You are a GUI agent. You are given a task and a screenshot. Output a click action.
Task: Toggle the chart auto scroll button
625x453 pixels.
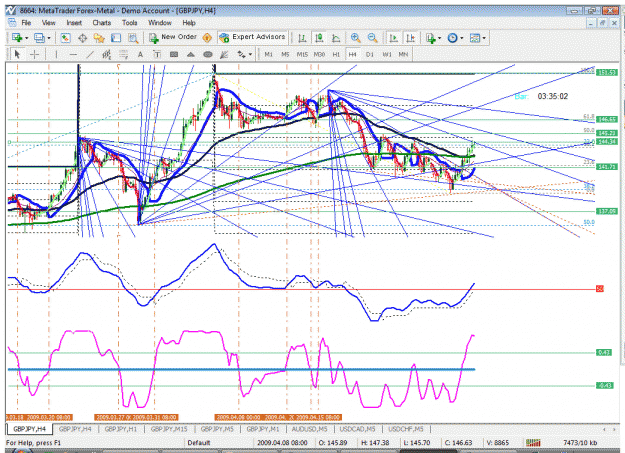(393, 38)
